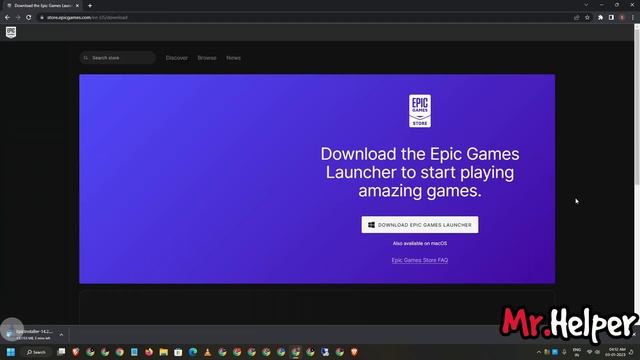This screenshot has height=360, width=640.
Task: Open the tab search dropdown arrow
Action: tap(586, 5)
